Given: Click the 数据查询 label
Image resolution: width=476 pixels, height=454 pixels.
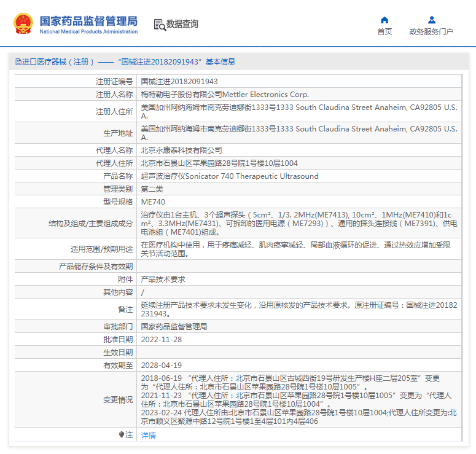Looking at the screenshot, I should pos(182,24).
